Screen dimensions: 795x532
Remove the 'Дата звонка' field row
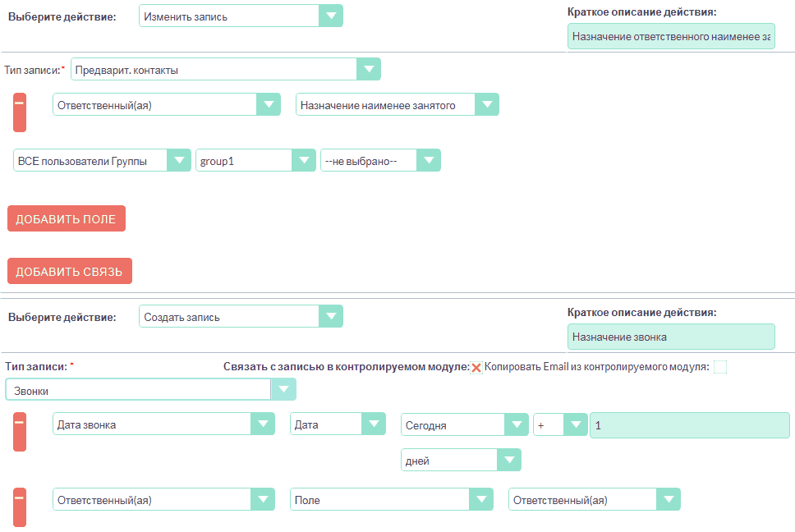click(x=20, y=431)
